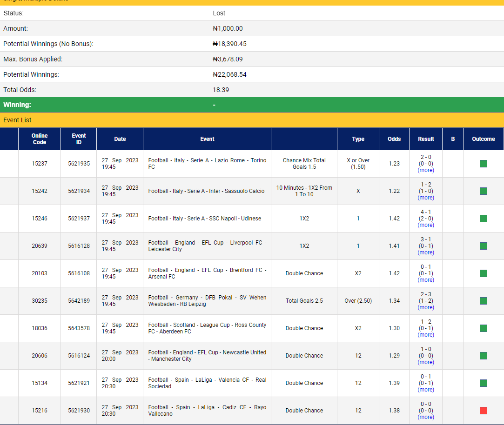Select the Status value Lost
The width and height of the screenshot is (504, 425).
219,13
